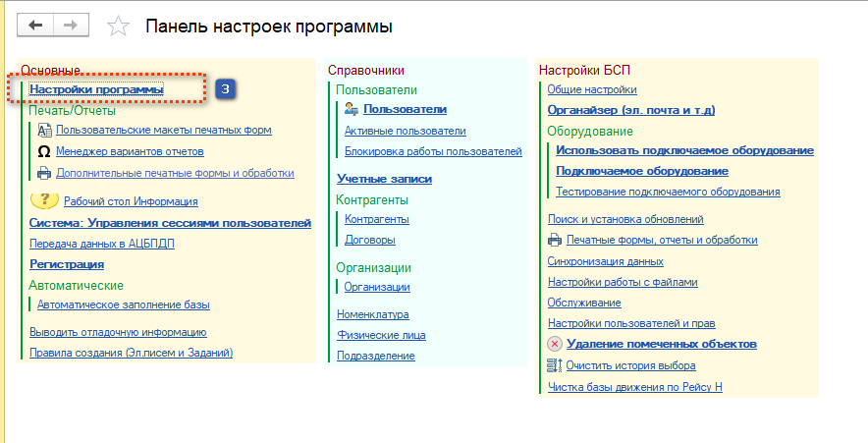Click printer icon near Печатные формы, отчеты
Screen dimensions: 868x443
pos(555,240)
